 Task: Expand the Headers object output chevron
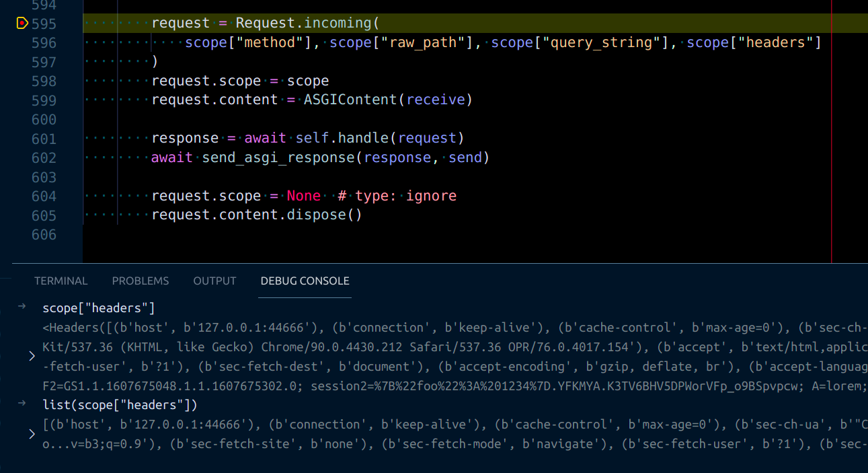tap(32, 356)
